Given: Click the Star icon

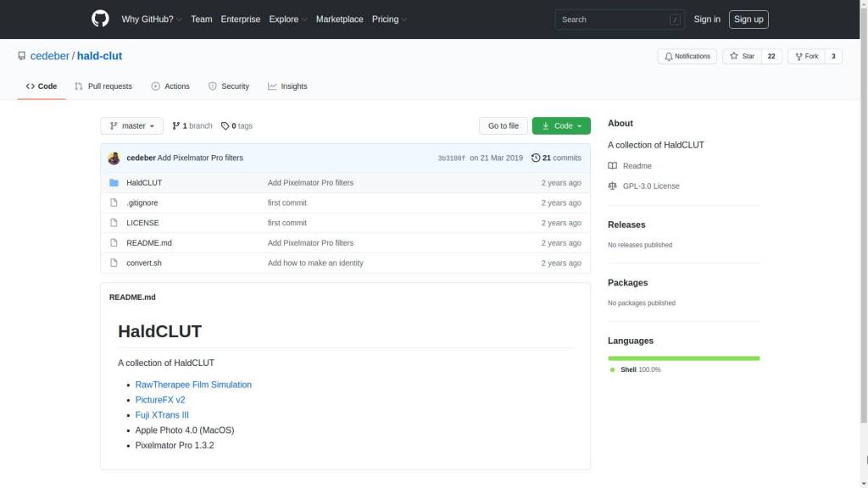Looking at the screenshot, I should coord(734,56).
